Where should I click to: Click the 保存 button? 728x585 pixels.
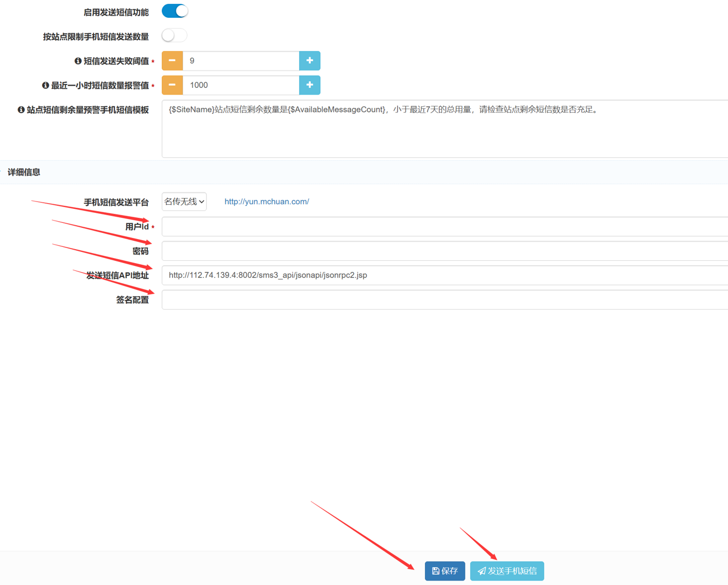(445, 571)
